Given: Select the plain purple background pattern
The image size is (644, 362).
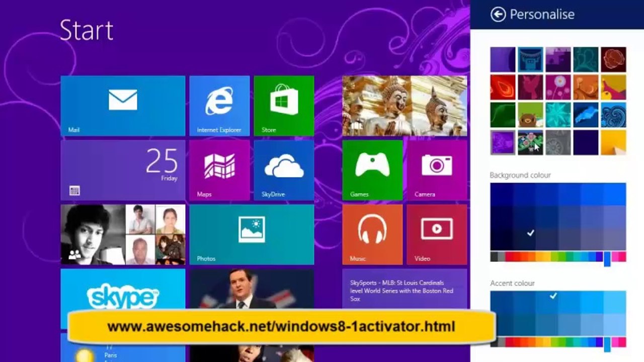Looking at the screenshot, I should [503, 60].
